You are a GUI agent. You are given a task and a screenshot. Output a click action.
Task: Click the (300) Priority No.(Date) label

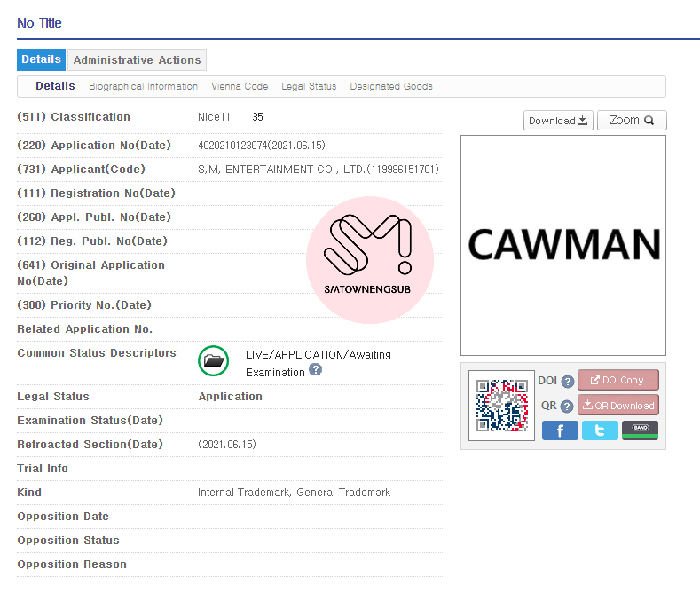click(x=84, y=305)
